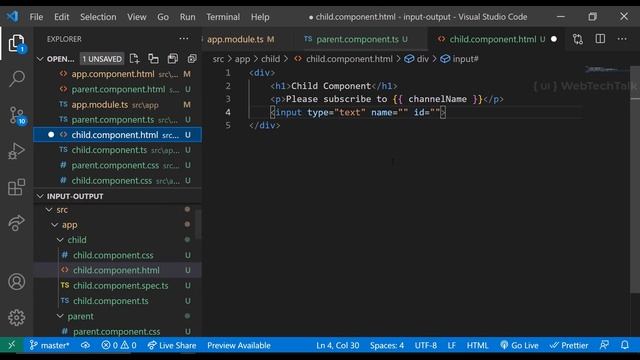
Task: Click unsaved dot on child.component.html tab
Action: [x=554, y=39]
